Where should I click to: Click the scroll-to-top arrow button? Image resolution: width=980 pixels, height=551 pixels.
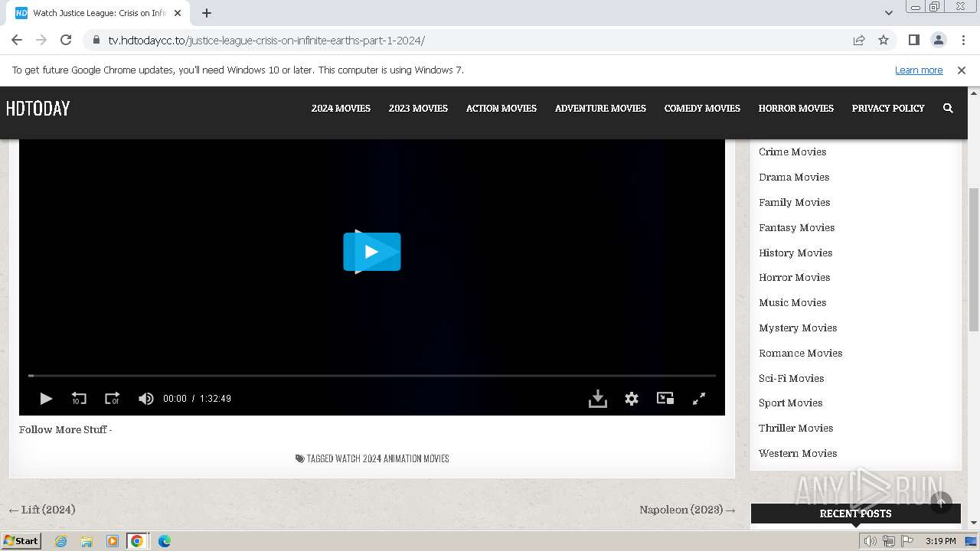tap(941, 503)
